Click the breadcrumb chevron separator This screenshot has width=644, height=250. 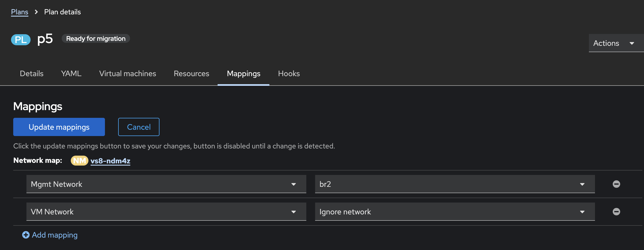(36, 12)
